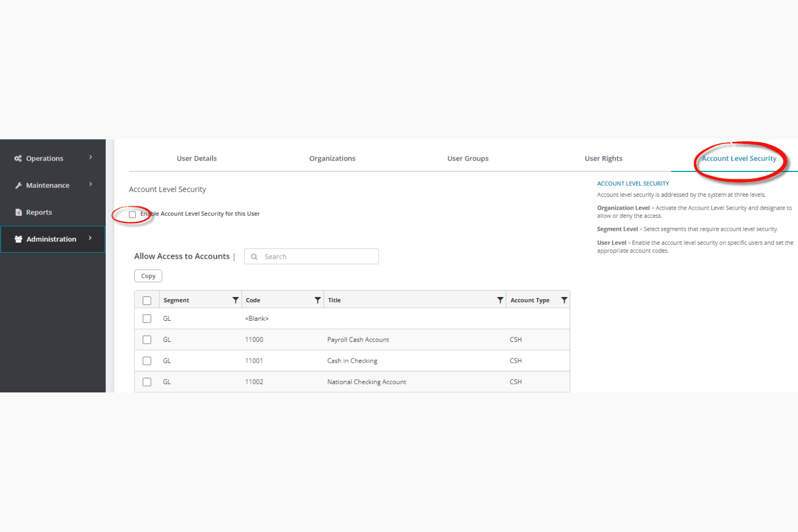Focus the account Search field
Viewport: 798px width, 532px height.
(x=312, y=257)
